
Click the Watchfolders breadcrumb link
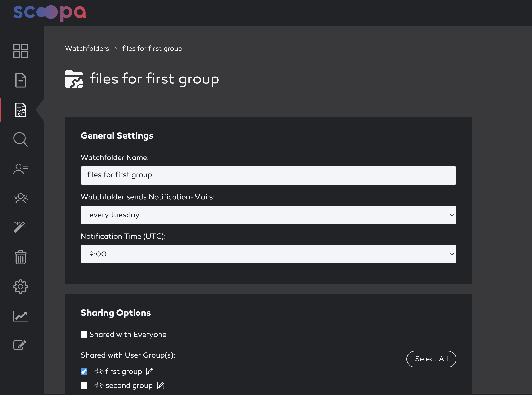87,49
